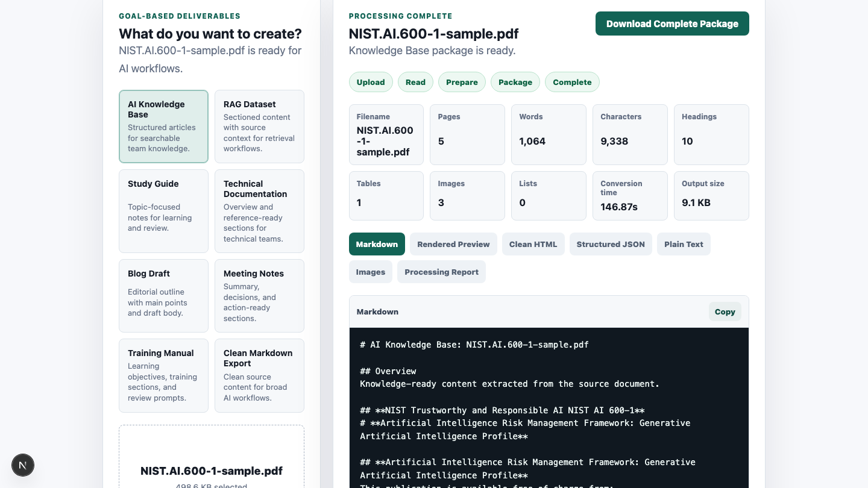Click the Tables count card
Viewport: 868px width, 488px height.
click(x=386, y=196)
